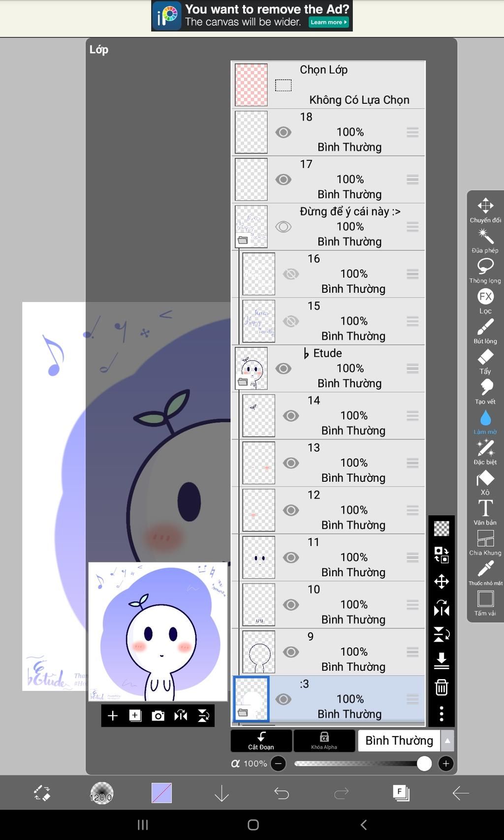
Task: Select the Văn bản text tool
Action: click(x=485, y=513)
